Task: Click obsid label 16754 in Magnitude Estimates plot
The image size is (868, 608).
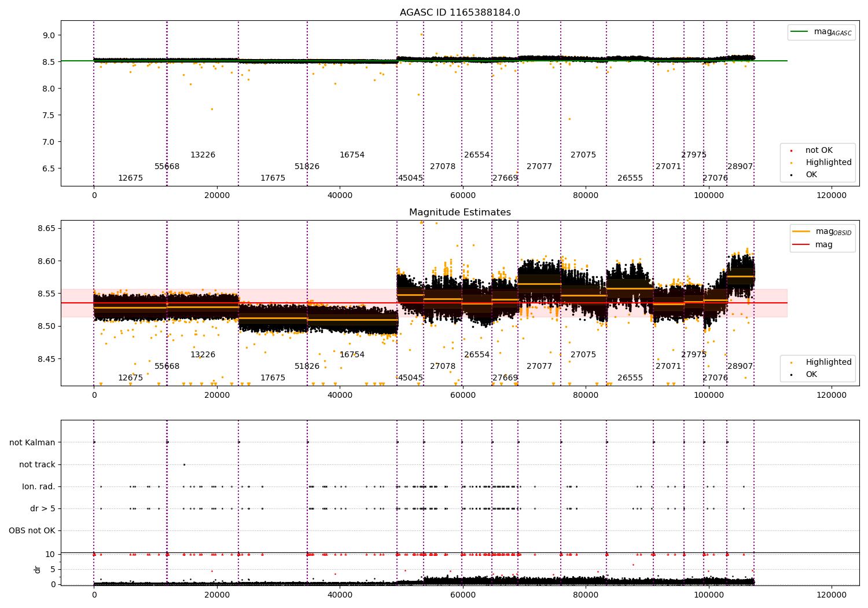Action: point(352,355)
